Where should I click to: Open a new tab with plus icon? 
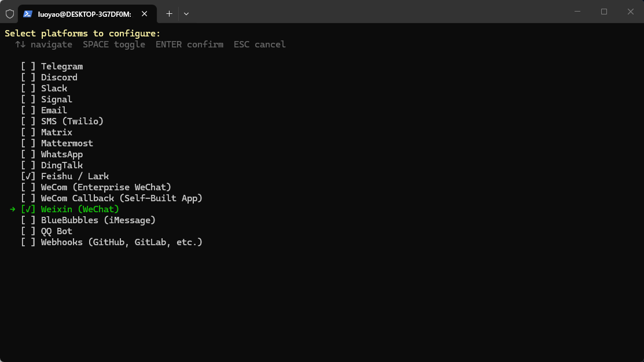pyautogui.click(x=169, y=14)
